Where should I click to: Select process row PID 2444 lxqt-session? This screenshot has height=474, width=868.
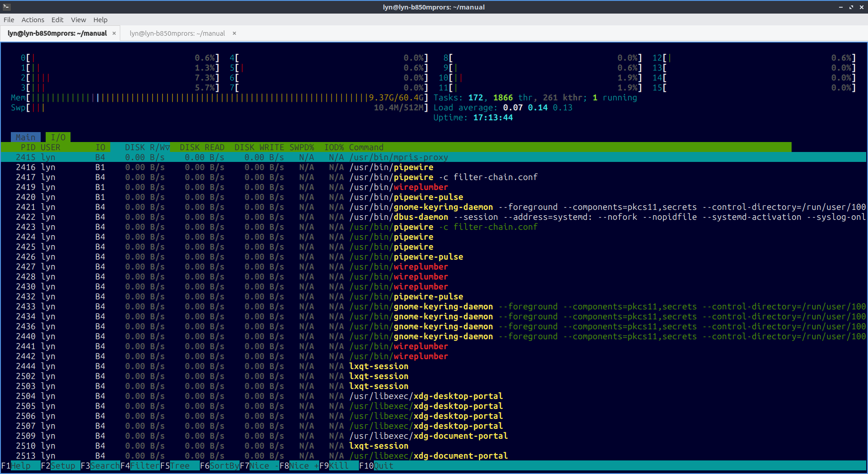tap(226, 366)
